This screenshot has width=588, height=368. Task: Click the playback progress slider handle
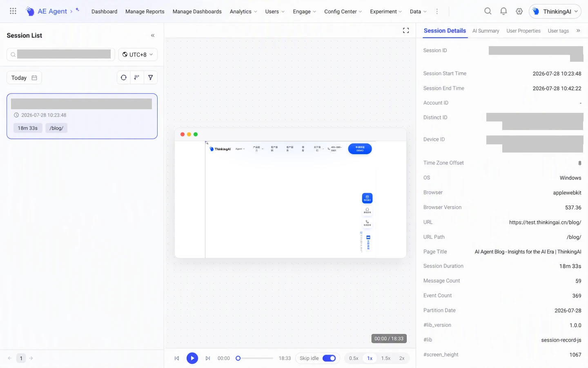(x=238, y=358)
